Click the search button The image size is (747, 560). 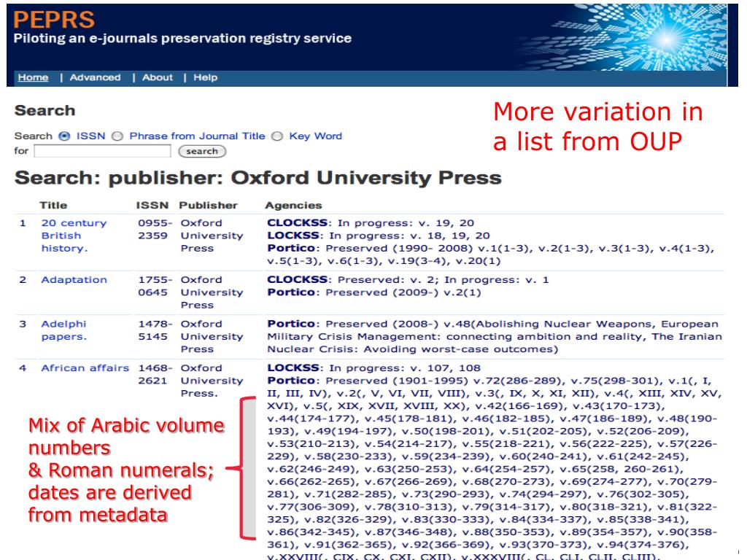coord(202,152)
